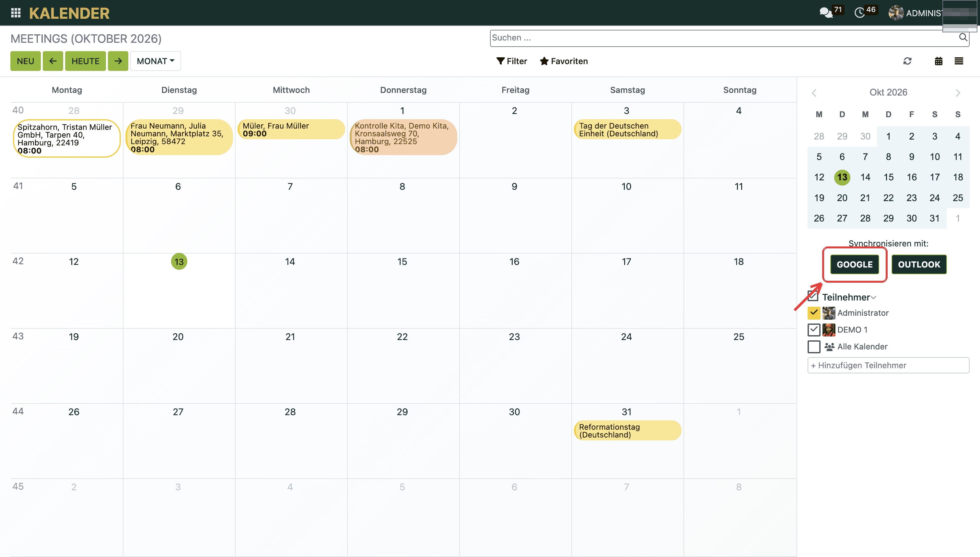The image size is (980, 557).
Task: Click the Administrator avatar in the Teilnehmer list
Action: (829, 313)
